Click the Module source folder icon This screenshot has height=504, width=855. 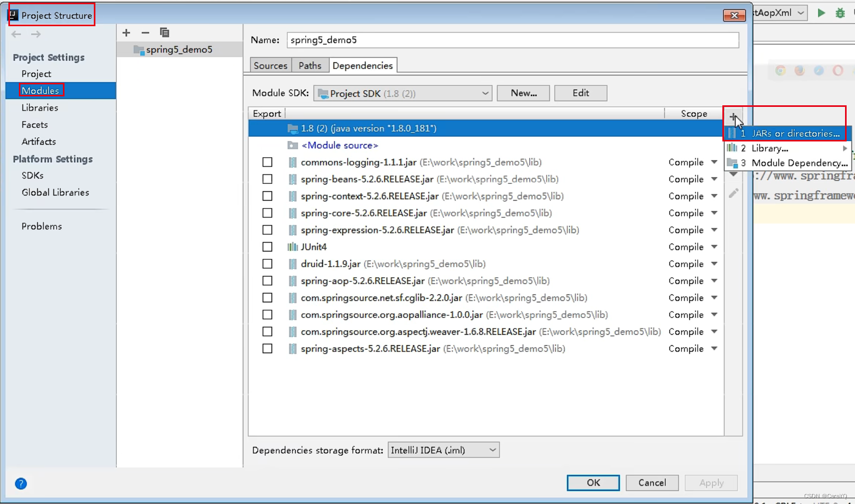pos(293,145)
